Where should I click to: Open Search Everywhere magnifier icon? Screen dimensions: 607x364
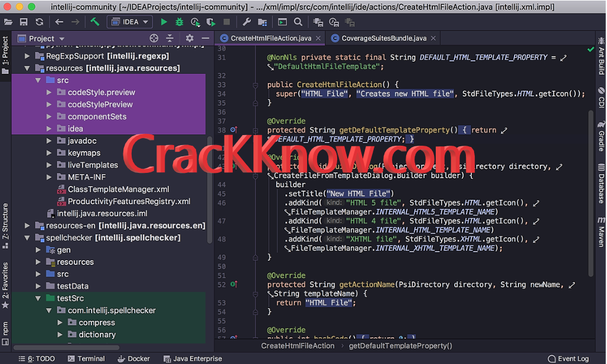pos(298,22)
